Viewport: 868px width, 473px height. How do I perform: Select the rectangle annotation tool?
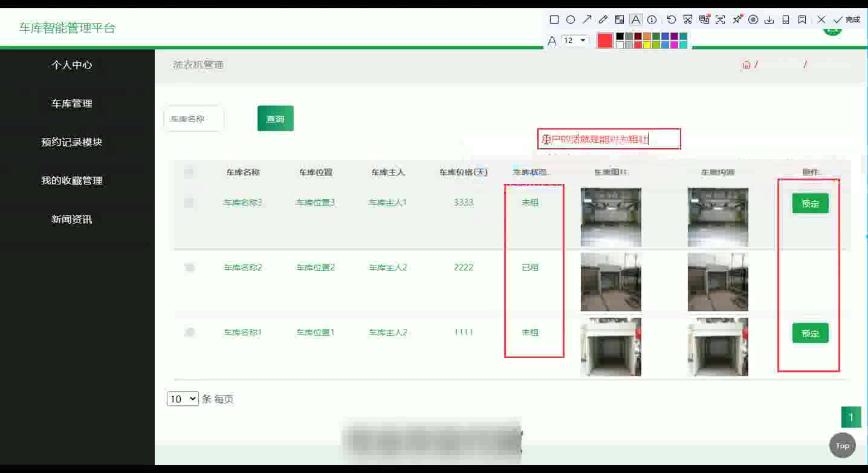coord(554,20)
